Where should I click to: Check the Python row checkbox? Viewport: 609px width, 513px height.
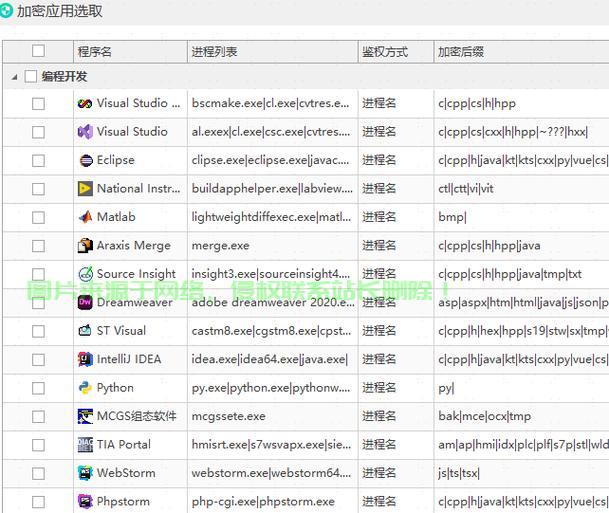(x=38, y=388)
